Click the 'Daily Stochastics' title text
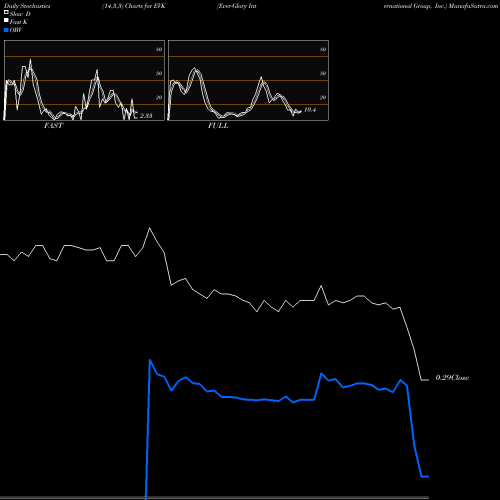The height and width of the screenshot is (500, 500). pos(27,6)
